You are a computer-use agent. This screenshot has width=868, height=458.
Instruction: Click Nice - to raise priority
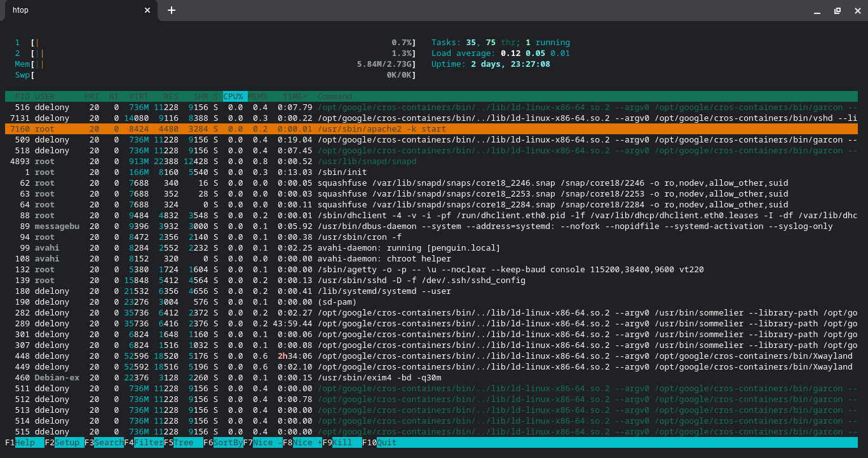(268, 442)
